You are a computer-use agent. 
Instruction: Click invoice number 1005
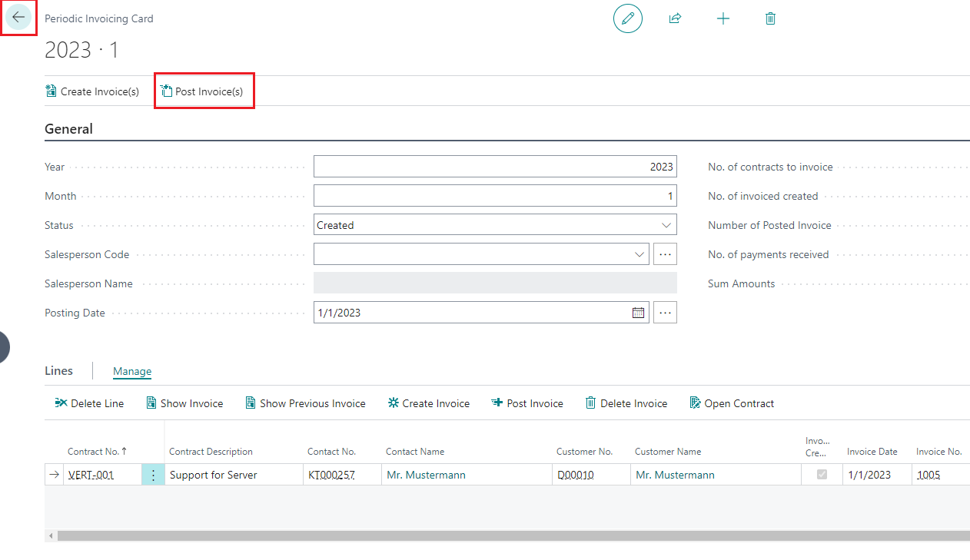pos(928,475)
